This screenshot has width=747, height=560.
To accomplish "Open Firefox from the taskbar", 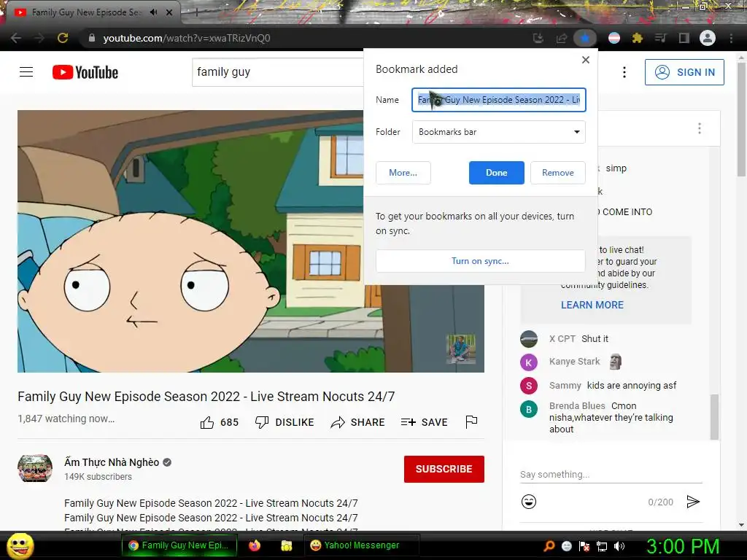I will point(255,545).
